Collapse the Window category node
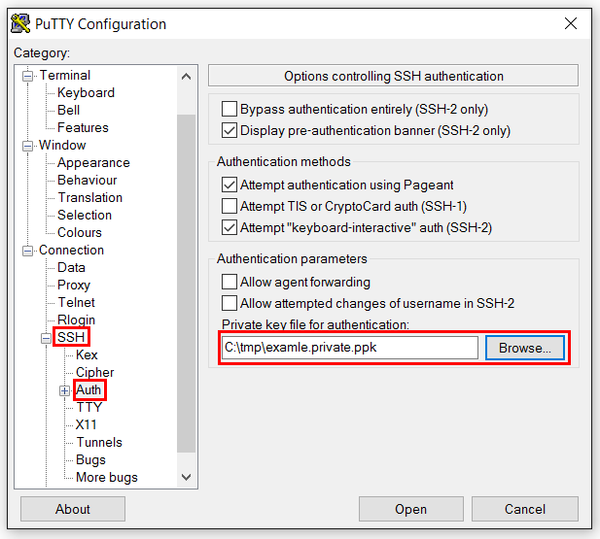600x539 pixels. click(27, 146)
